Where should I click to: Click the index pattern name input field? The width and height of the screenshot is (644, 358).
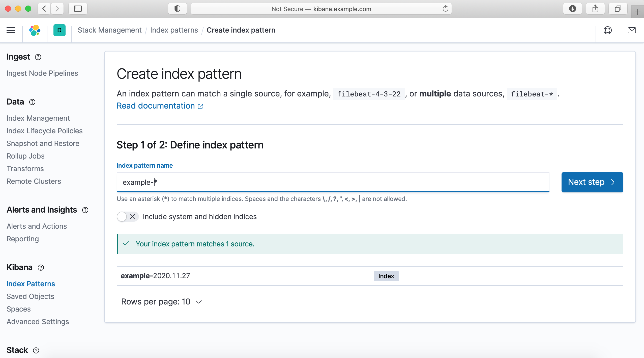[333, 182]
